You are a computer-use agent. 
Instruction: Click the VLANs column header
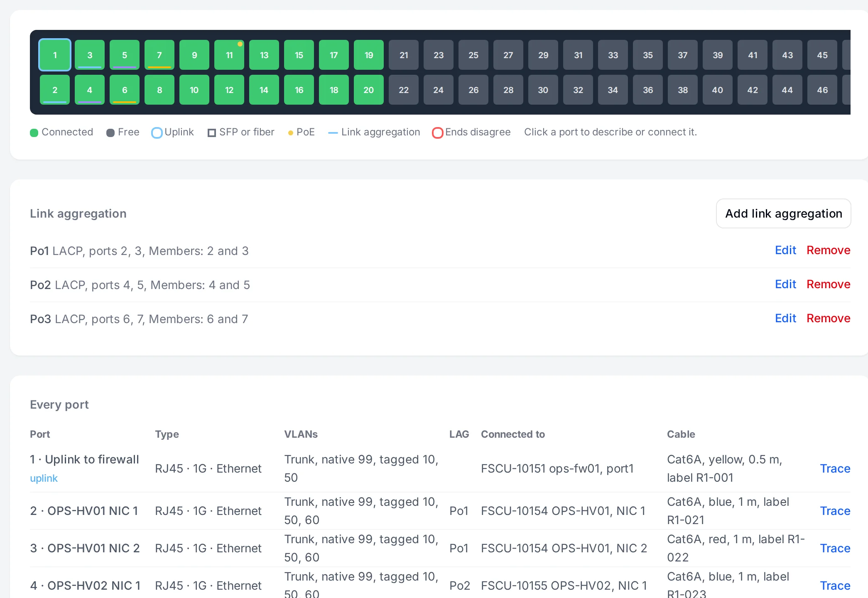point(301,434)
